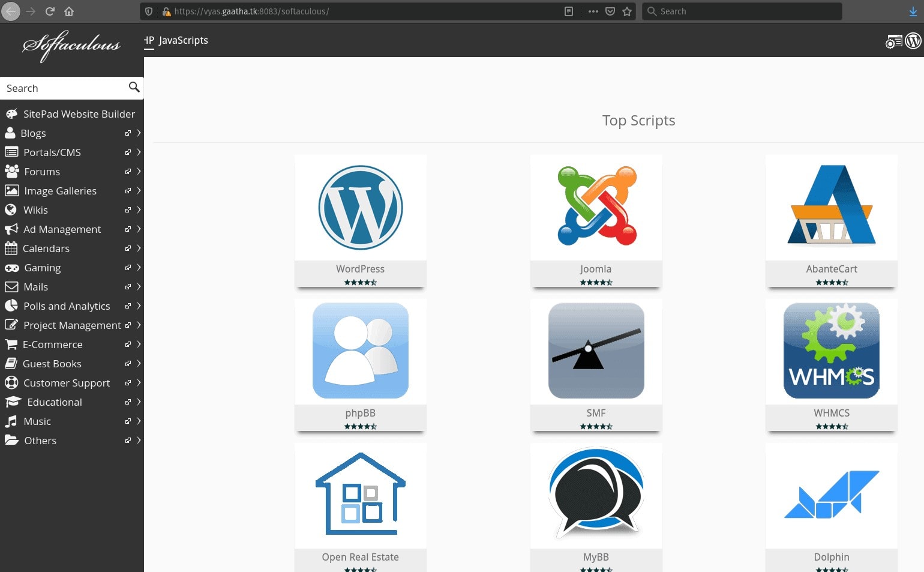The image size is (924, 572).
Task: Click the Top Scripts heading
Action: point(639,121)
